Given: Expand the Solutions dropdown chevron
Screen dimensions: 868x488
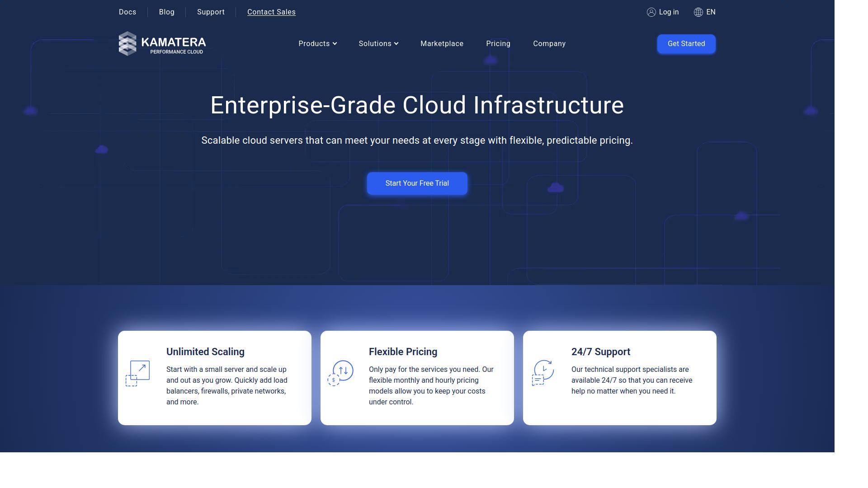Looking at the screenshot, I should point(396,44).
